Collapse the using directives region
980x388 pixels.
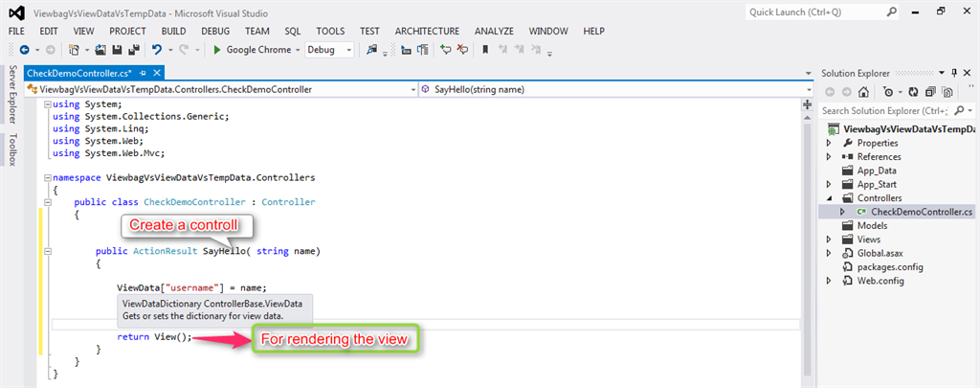48,105
